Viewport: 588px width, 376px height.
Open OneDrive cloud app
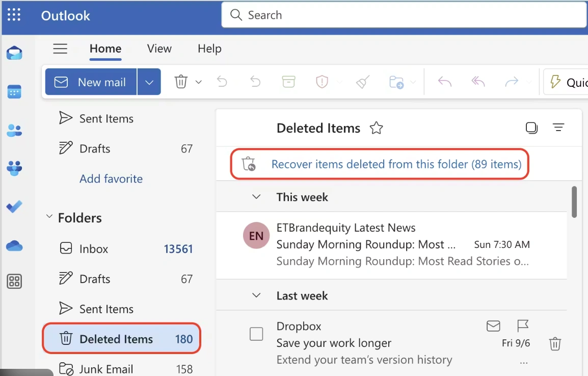[14, 246]
